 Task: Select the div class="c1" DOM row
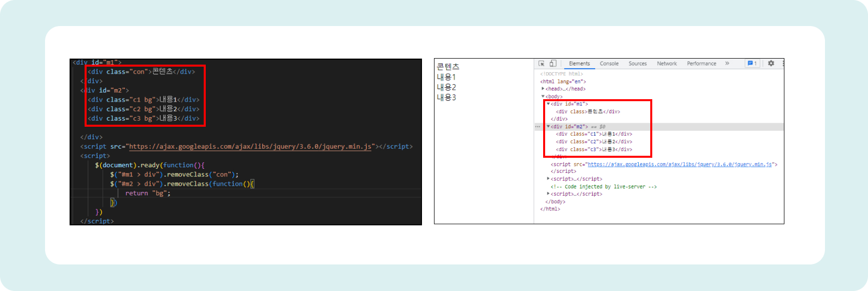coord(594,134)
